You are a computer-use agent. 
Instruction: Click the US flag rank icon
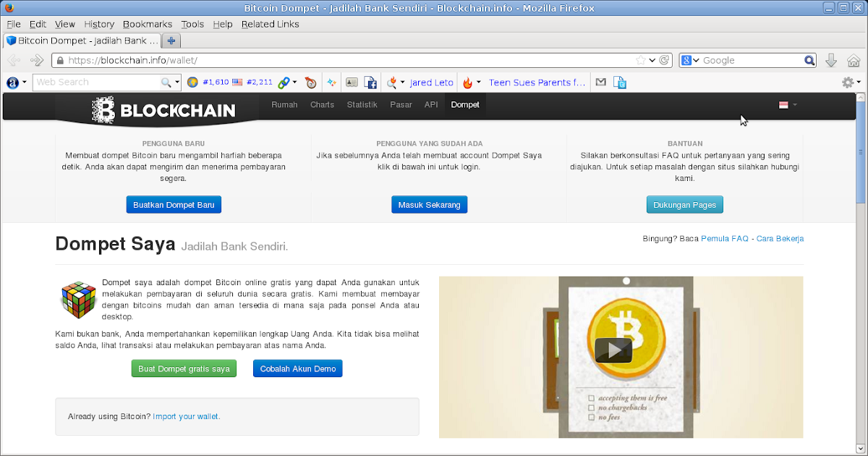(x=237, y=83)
